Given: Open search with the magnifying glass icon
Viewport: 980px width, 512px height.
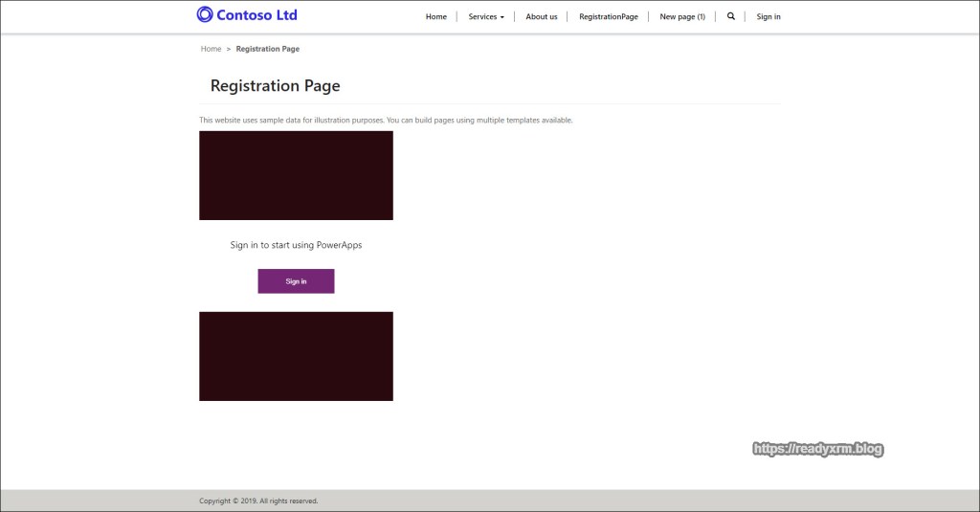Looking at the screenshot, I should (731, 16).
